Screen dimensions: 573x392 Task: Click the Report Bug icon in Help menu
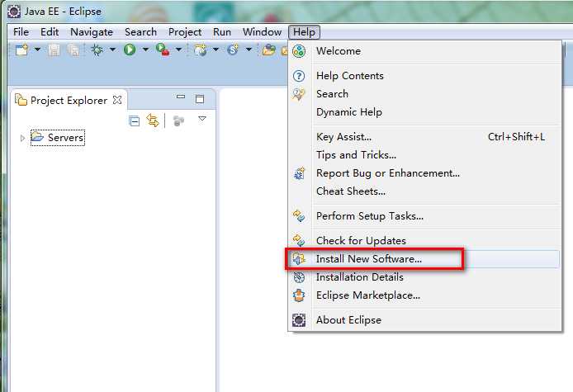(299, 173)
